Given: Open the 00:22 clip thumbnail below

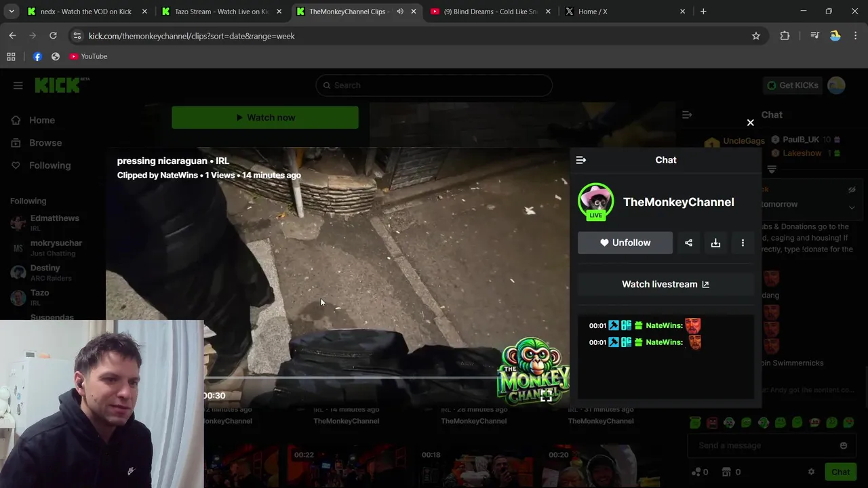Looking at the screenshot, I should pos(346,466).
